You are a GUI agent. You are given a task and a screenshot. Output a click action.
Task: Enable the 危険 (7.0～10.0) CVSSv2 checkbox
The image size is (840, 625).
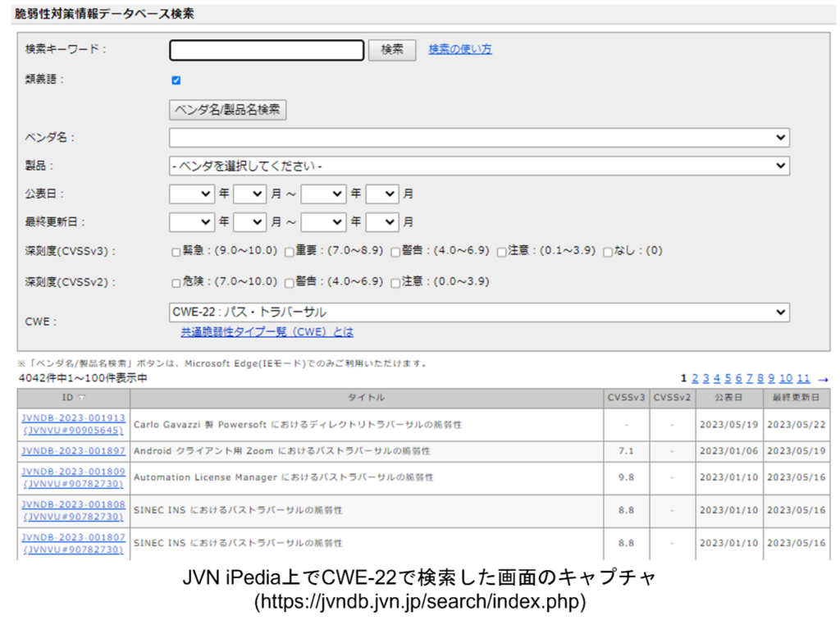point(176,283)
